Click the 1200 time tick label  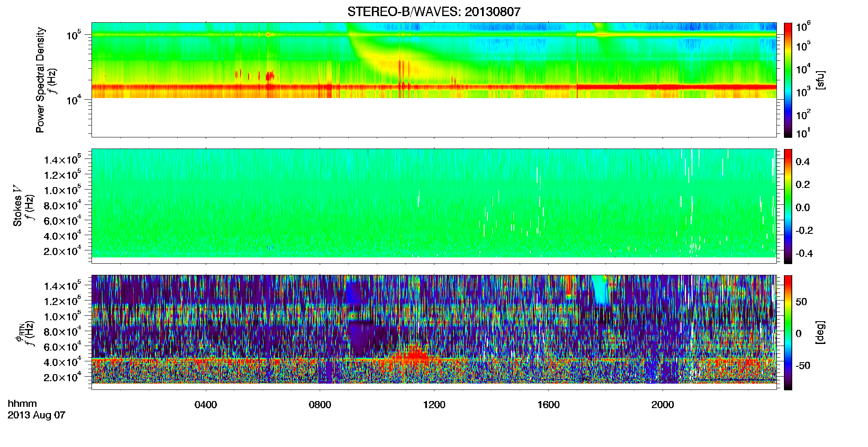(434, 405)
